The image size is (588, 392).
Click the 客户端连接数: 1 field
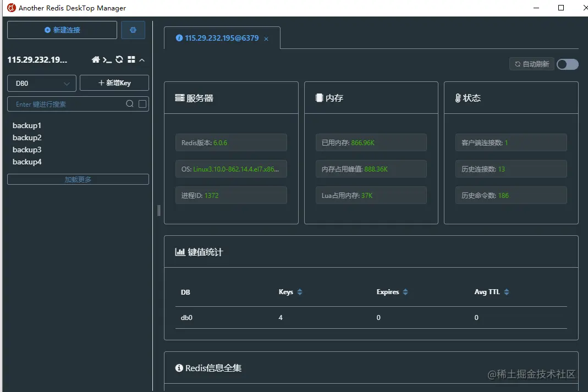[x=511, y=142]
